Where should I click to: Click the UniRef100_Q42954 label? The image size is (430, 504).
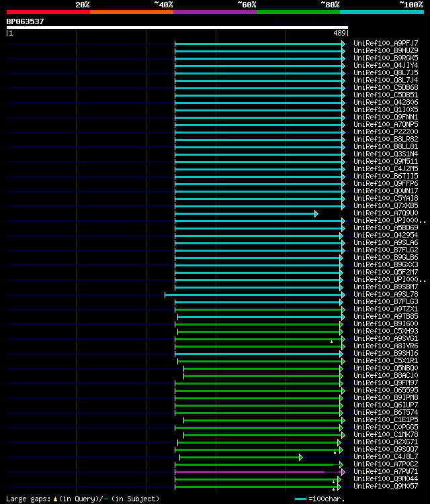pyautogui.click(x=386, y=236)
